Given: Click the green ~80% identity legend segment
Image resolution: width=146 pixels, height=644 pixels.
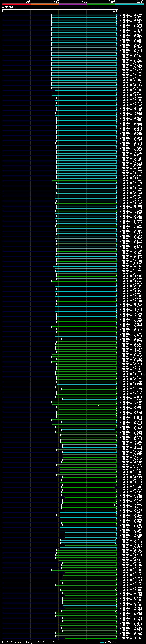Looking at the screenshot, I should (101, 4).
